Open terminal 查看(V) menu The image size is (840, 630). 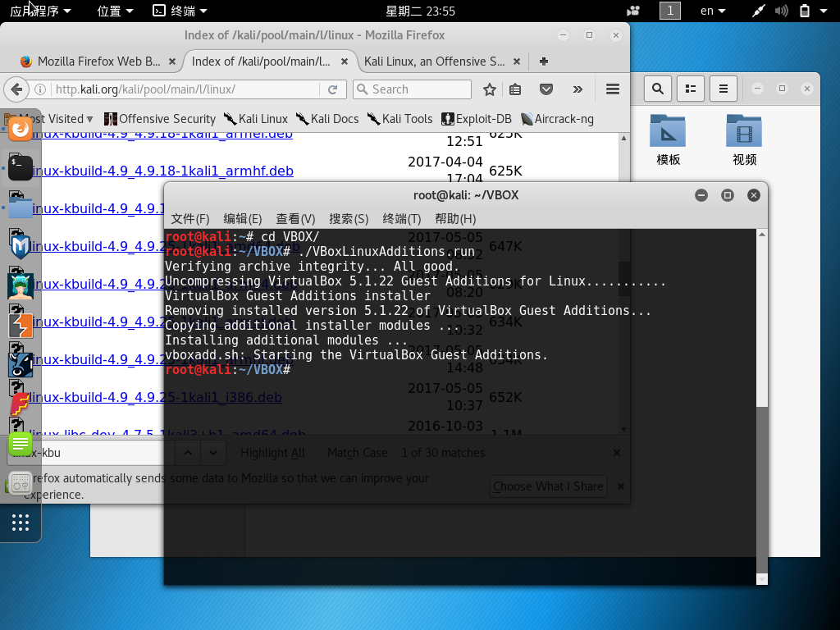coord(295,218)
